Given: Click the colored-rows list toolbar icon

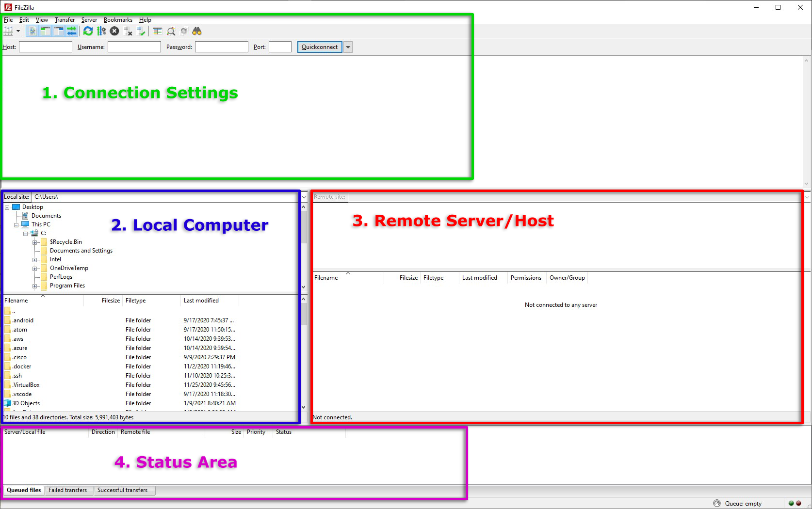Looking at the screenshot, I should point(158,31).
